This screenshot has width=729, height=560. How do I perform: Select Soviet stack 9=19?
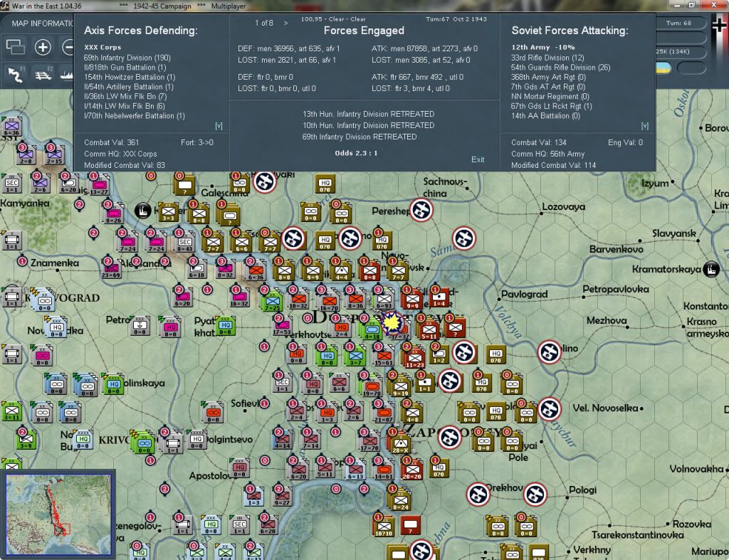click(400, 386)
